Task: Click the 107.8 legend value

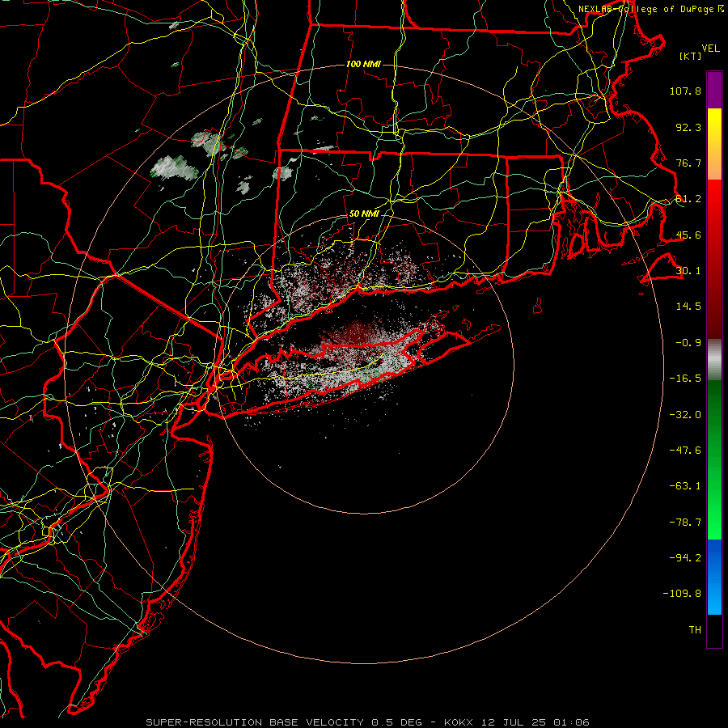Action: tap(685, 91)
